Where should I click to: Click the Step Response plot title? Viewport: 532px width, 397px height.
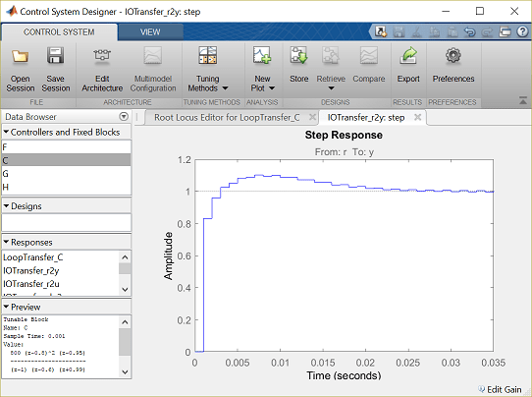point(344,135)
